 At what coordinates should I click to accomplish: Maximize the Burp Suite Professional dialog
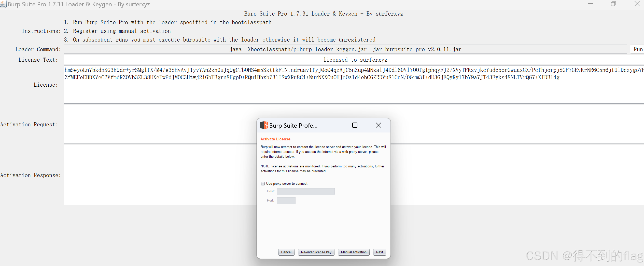click(x=355, y=125)
